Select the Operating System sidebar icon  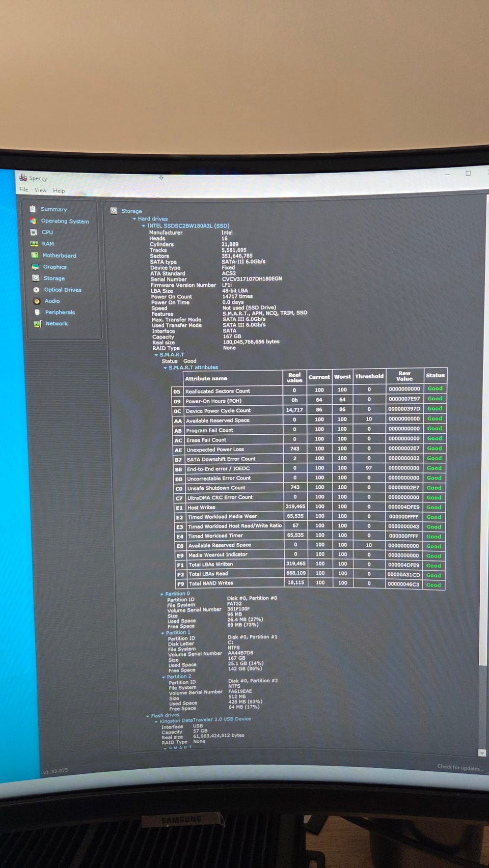tap(33, 220)
